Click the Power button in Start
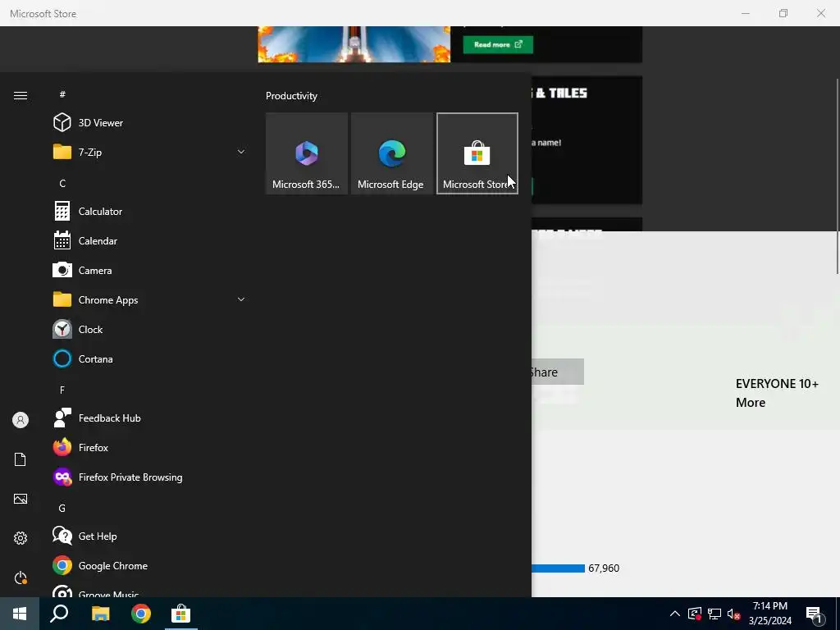The width and height of the screenshot is (840, 630). click(x=21, y=577)
